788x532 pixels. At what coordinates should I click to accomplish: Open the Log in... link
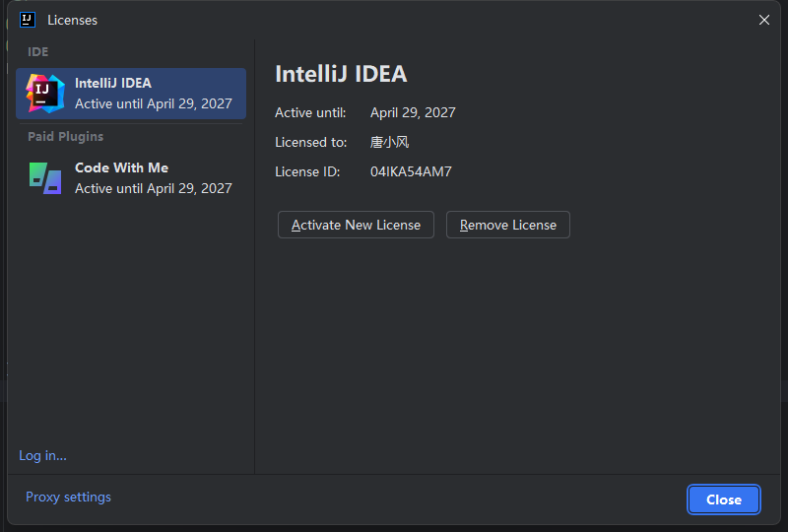click(x=42, y=455)
